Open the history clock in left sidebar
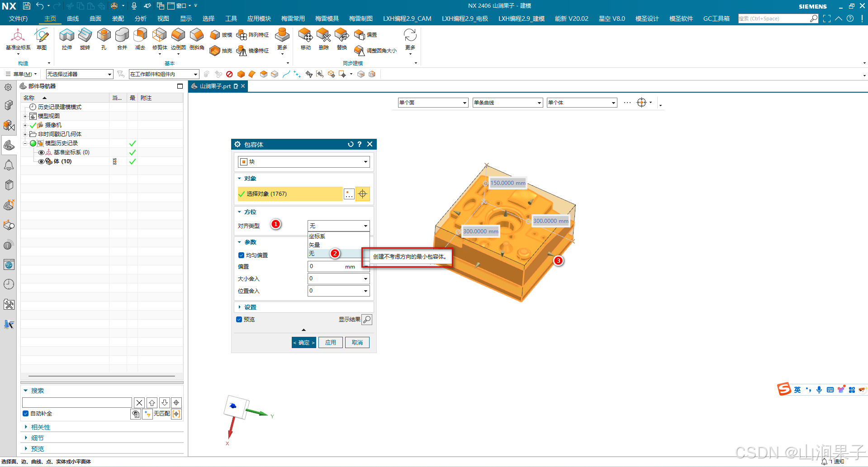 pyautogui.click(x=9, y=284)
